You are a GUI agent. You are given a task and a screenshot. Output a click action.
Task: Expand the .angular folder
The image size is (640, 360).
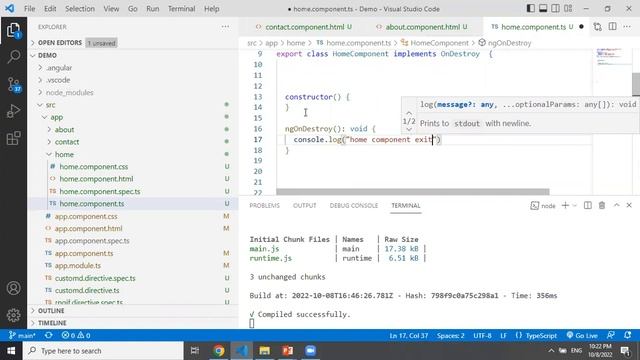[x=133, y=68]
